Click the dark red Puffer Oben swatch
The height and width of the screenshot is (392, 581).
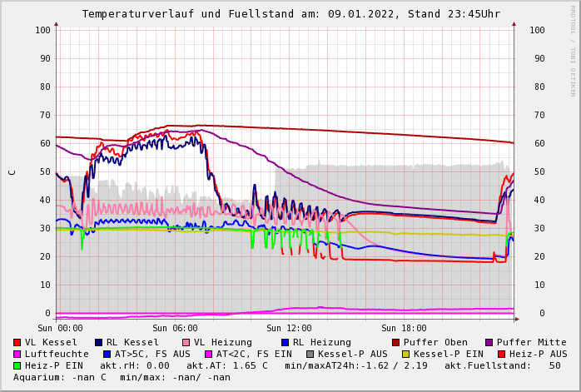pyautogui.click(x=395, y=342)
